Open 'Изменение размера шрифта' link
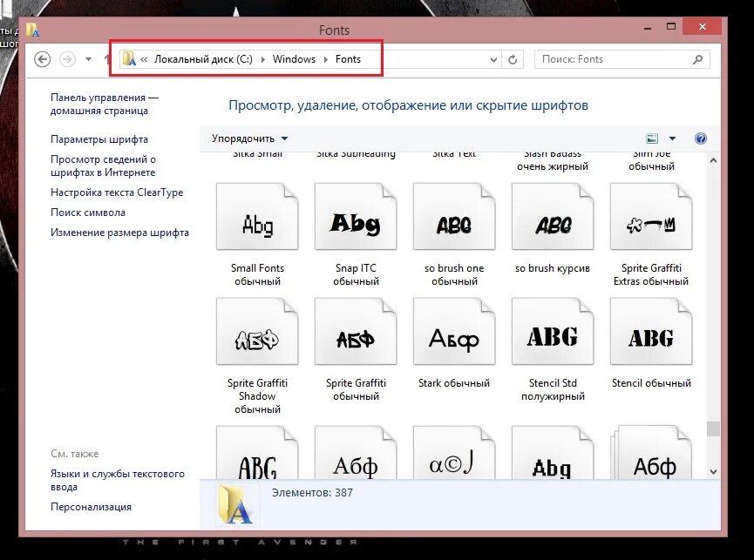 tap(119, 233)
